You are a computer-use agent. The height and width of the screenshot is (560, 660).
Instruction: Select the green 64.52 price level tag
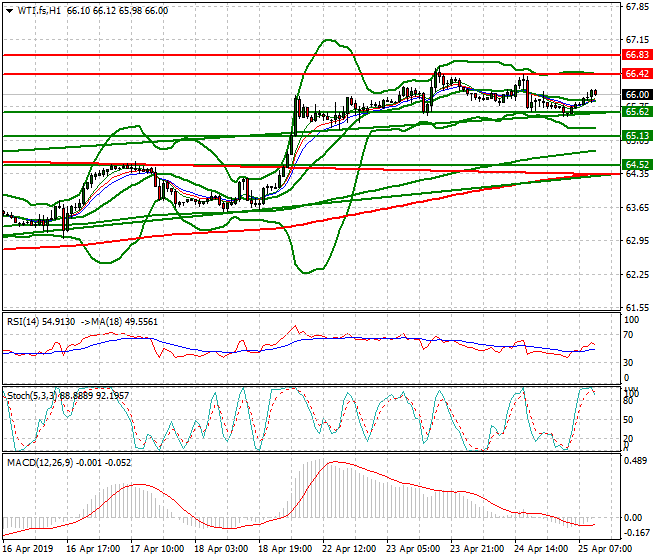pos(637,164)
